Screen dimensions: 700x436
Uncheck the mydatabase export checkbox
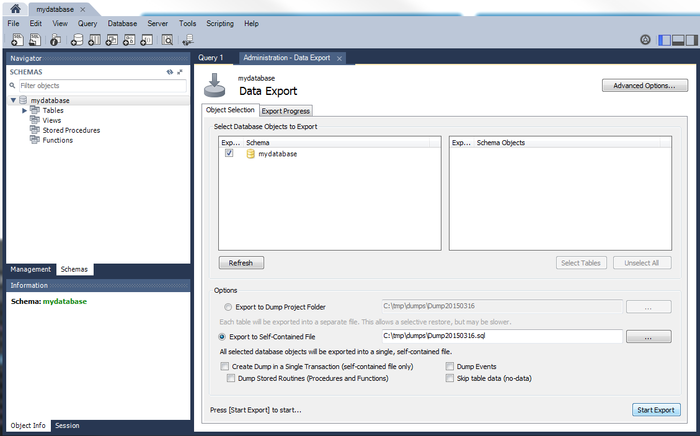[x=229, y=154]
